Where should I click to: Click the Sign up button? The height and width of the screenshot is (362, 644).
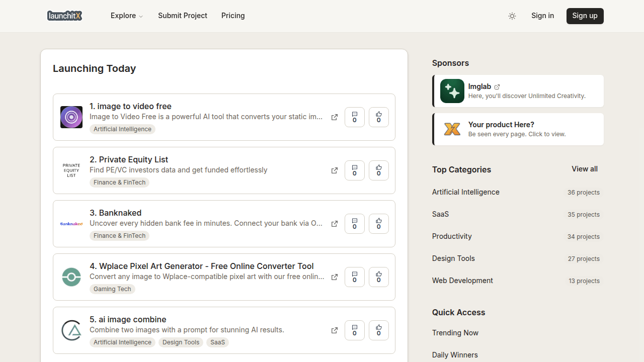[x=585, y=16]
